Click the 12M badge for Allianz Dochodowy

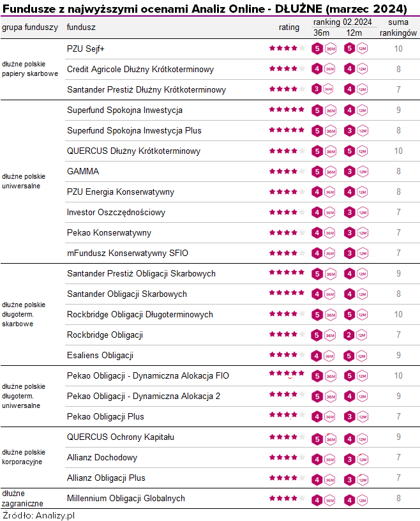coord(355,458)
